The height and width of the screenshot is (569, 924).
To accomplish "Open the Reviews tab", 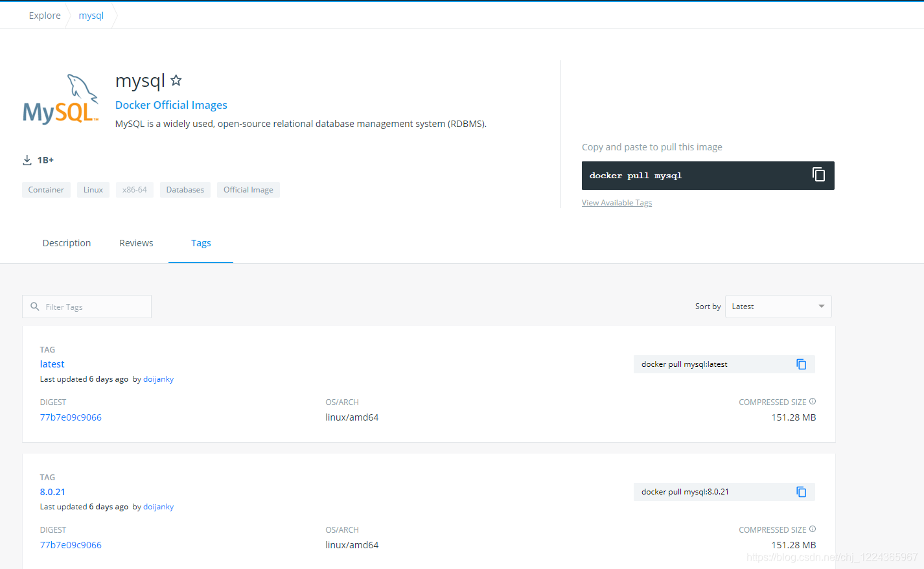I will click(x=136, y=242).
